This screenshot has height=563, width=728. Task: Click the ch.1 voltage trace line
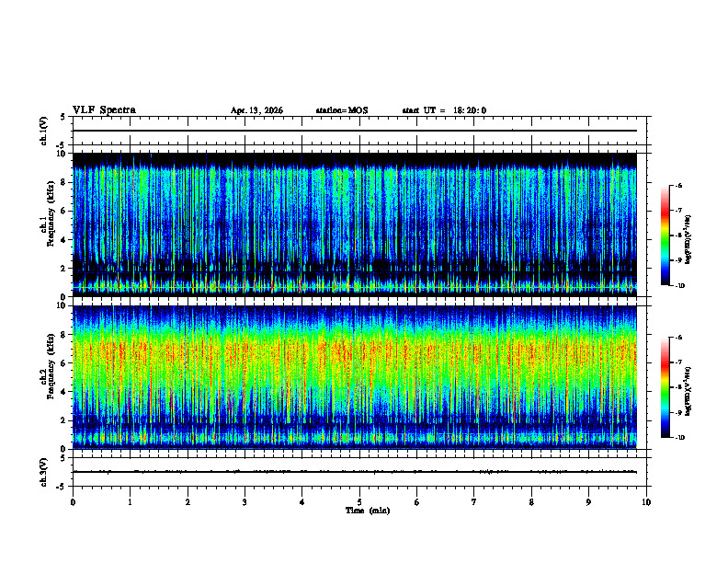click(355, 131)
